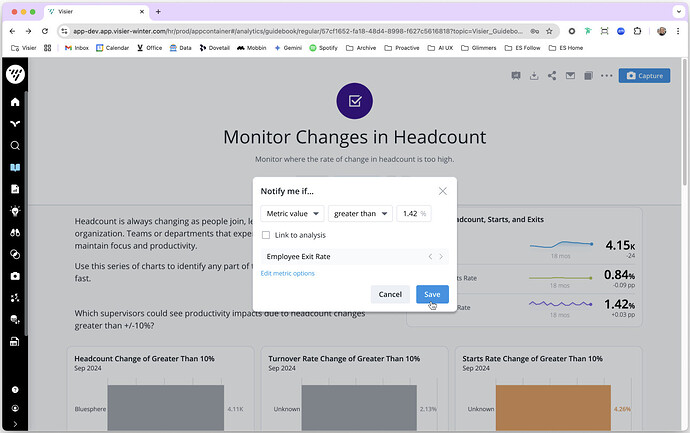Click the Starts Rate Change of Greater Than 10% title
The width and height of the screenshot is (690, 433).
(x=532, y=359)
